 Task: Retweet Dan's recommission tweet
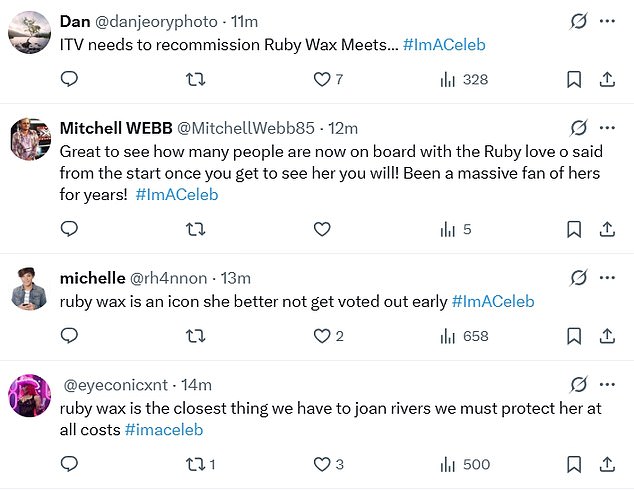(x=195, y=79)
